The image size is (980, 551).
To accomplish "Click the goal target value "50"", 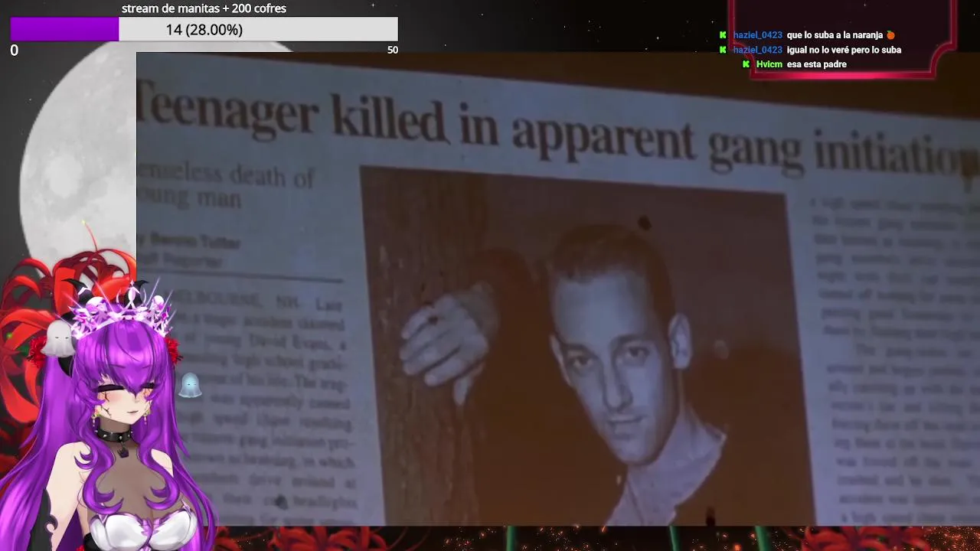I will click(x=393, y=51).
